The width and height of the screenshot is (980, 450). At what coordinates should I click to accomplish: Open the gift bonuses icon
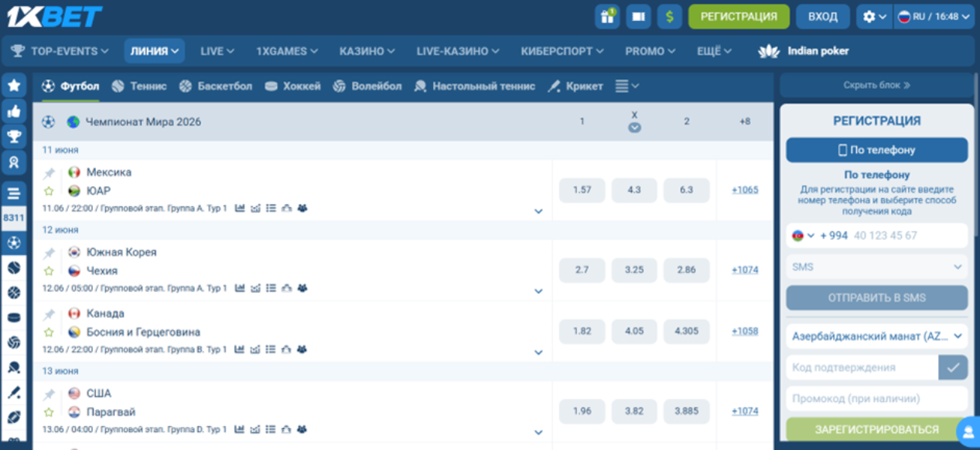607,16
